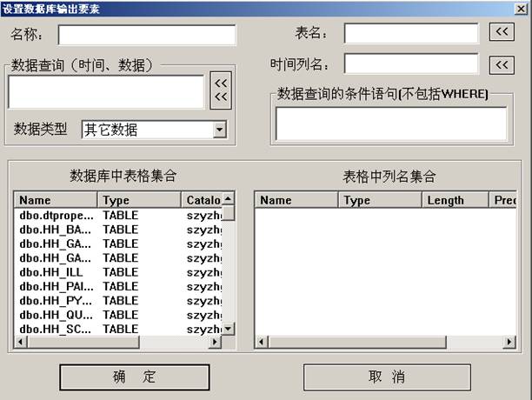Click left arrow of column list horizontal scrollbar
532x400 pixels.
[260, 343]
